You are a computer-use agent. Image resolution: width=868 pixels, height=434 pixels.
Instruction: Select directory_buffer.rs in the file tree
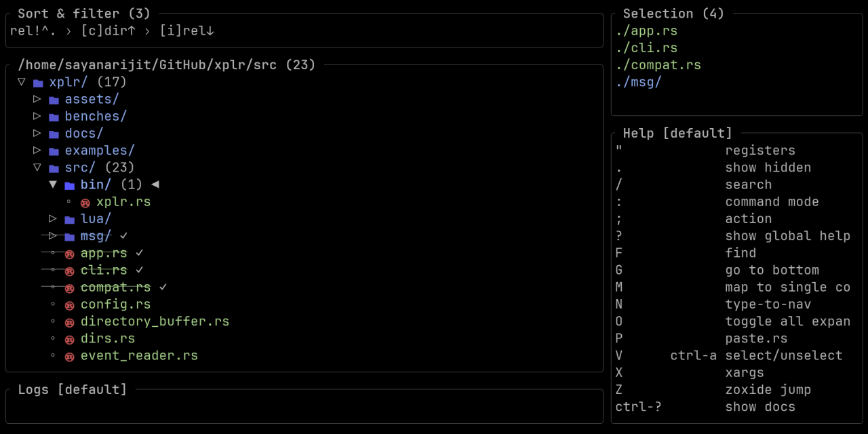[x=155, y=321]
